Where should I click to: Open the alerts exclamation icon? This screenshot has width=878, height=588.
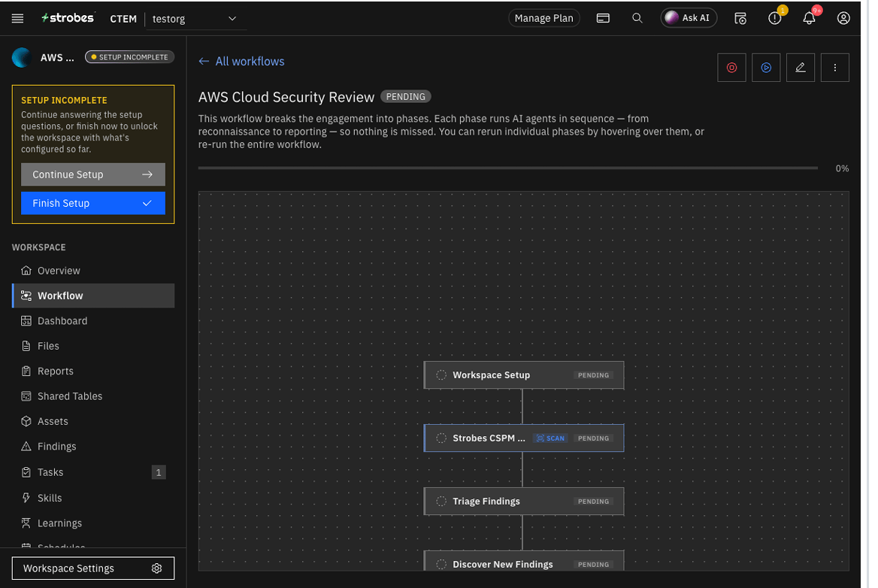(775, 19)
